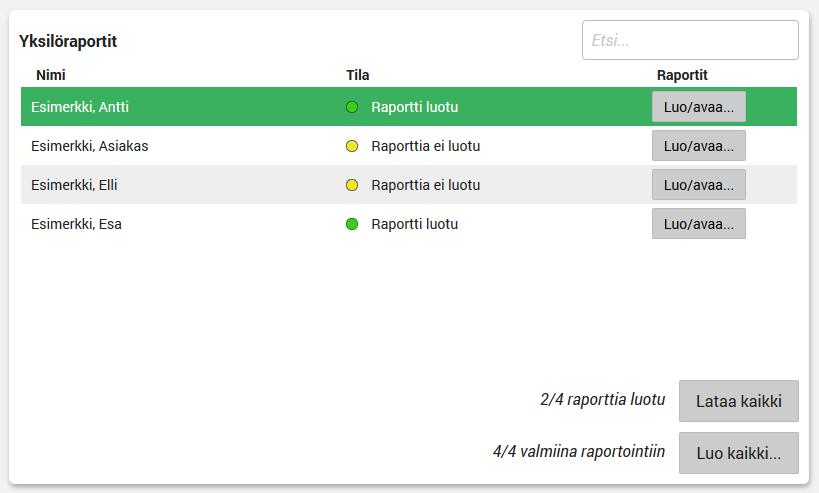Click yellow status dot for Esimerkki, Elli
The height and width of the screenshot is (493, 819).
coord(352,185)
